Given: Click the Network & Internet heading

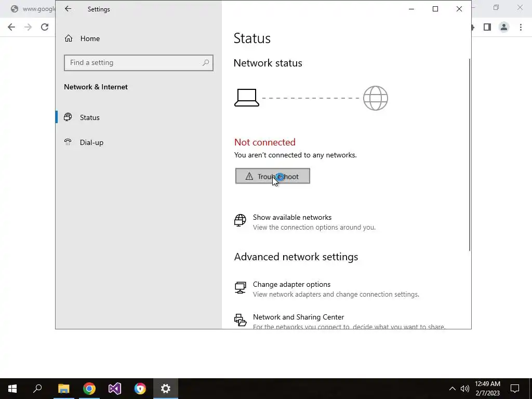Looking at the screenshot, I should click(96, 87).
